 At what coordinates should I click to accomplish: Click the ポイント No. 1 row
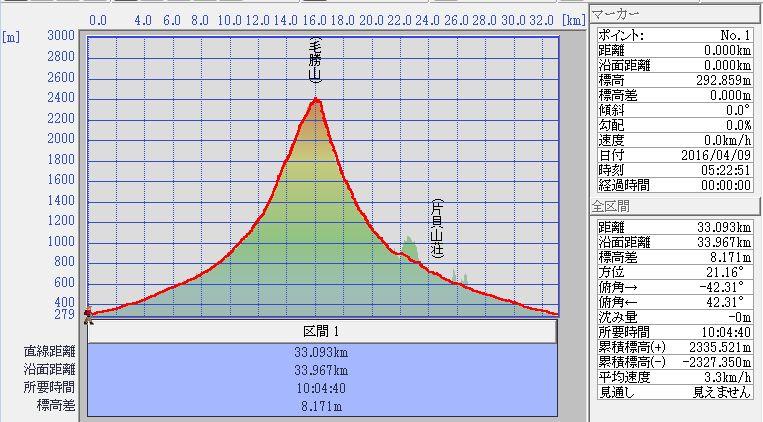coord(673,35)
